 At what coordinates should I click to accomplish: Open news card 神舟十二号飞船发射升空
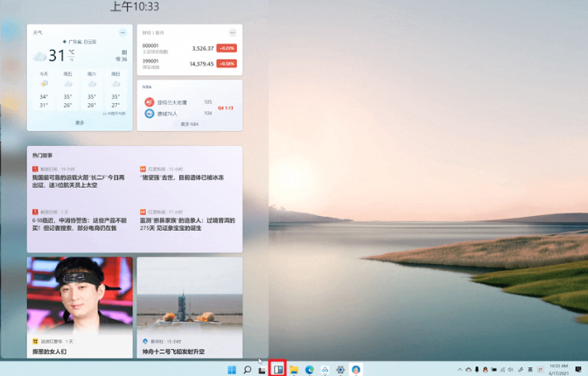(x=189, y=308)
